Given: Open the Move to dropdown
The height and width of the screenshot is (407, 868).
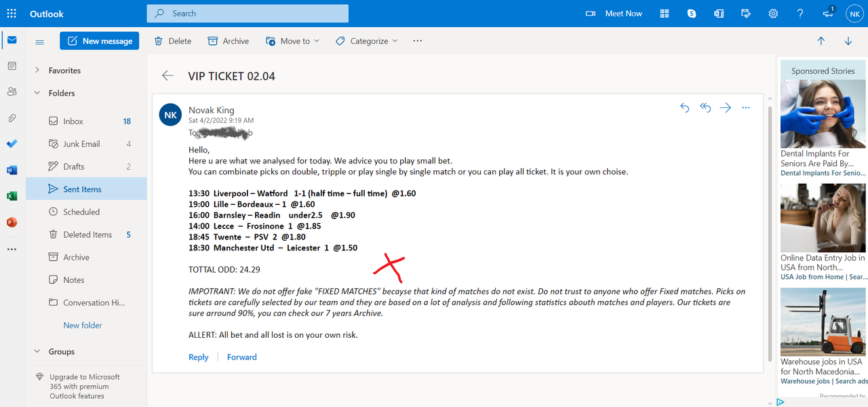Looking at the screenshot, I should coord(293,41).
